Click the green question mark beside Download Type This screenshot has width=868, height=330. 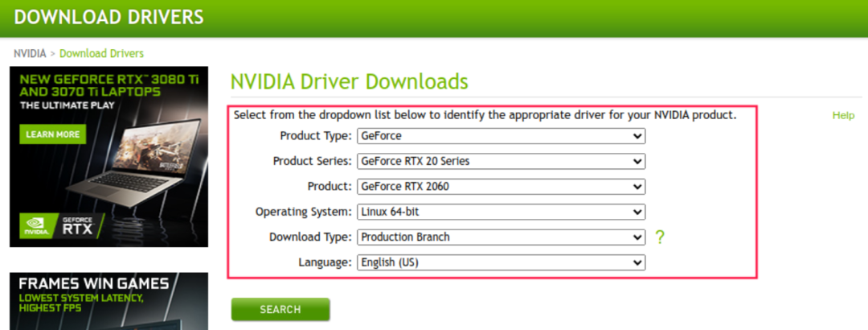(659, 237)
